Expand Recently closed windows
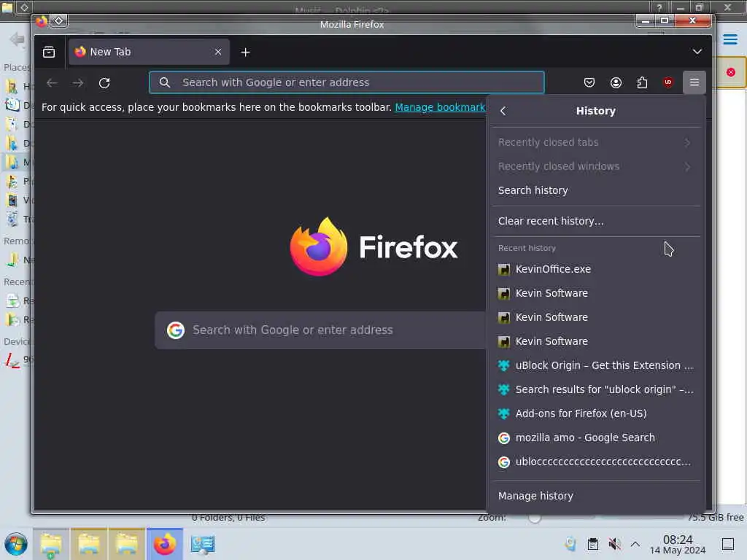747x560 pixels. (595, 166)
